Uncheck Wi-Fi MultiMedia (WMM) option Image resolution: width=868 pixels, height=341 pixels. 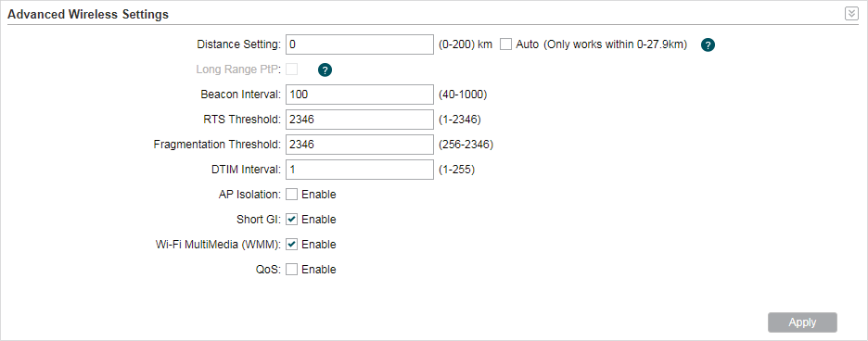(x=292, y=244)
